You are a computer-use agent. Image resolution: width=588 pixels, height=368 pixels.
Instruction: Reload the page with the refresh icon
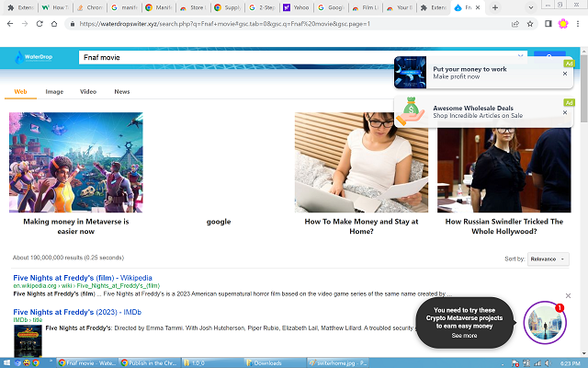(x=40, y=24)
